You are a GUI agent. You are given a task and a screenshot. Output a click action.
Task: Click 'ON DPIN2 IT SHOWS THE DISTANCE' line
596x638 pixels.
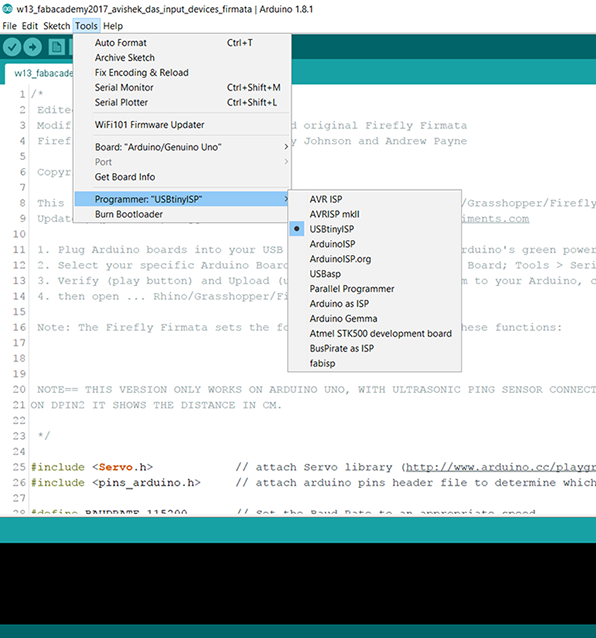(156, 405)
